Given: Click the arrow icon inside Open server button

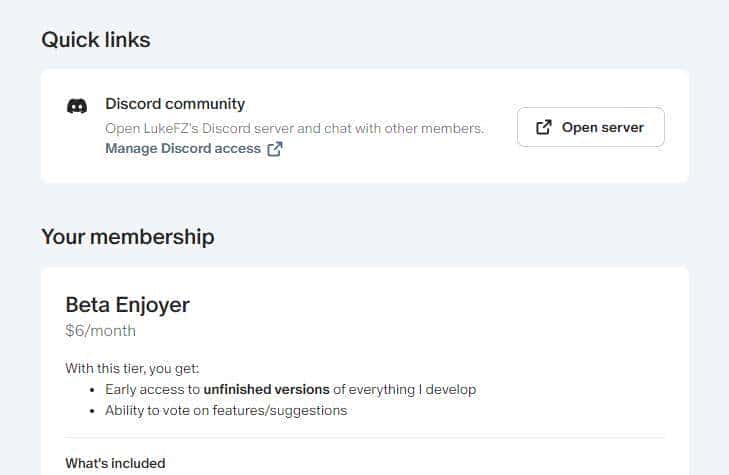Looking at the screenshot, I should [x=544, y=127].
